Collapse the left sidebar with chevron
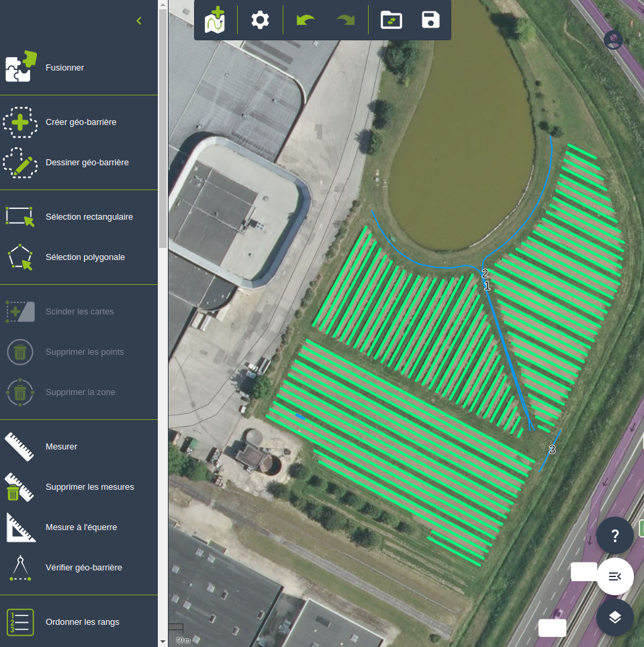 [x=139, y=21]
